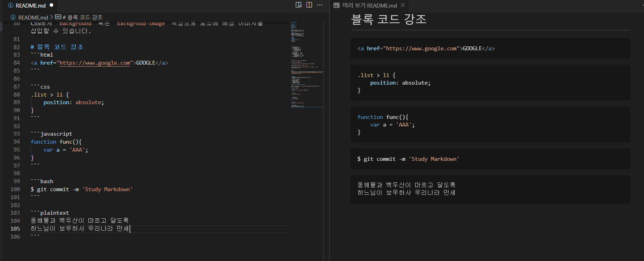
Task: Click the git commit line in the editor
Action: pyautogui.click(x=82, y=189)
